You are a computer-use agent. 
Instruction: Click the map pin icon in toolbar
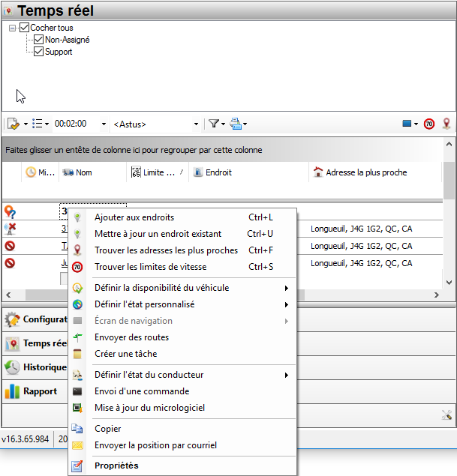tap(446, 124)
